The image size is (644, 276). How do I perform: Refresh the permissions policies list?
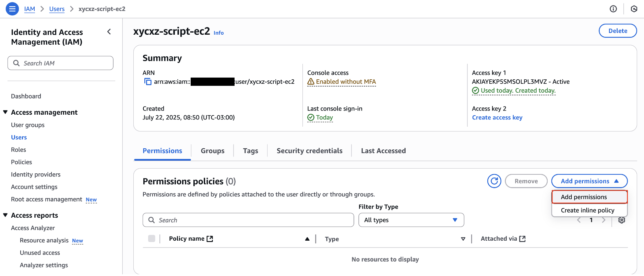[494, 181]
